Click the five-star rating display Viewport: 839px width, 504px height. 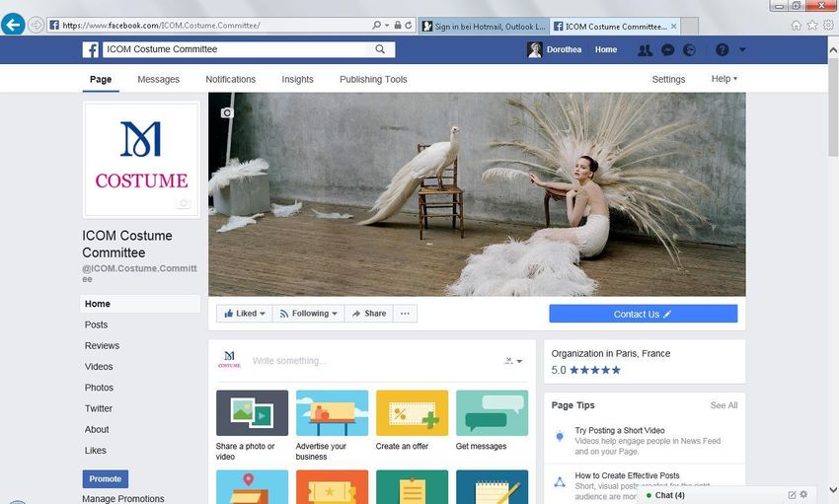point(594,370)
